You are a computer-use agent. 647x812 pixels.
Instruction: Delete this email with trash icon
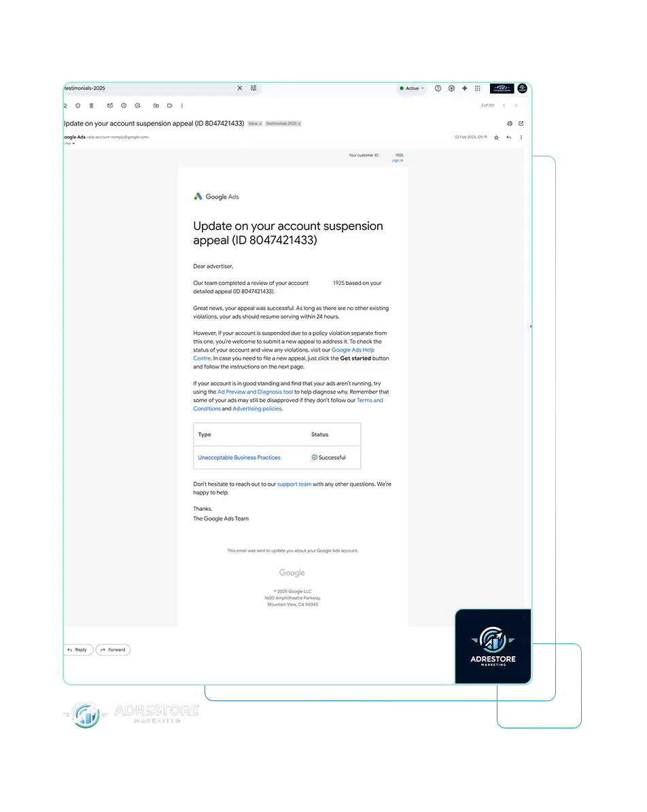pos(92,105)
